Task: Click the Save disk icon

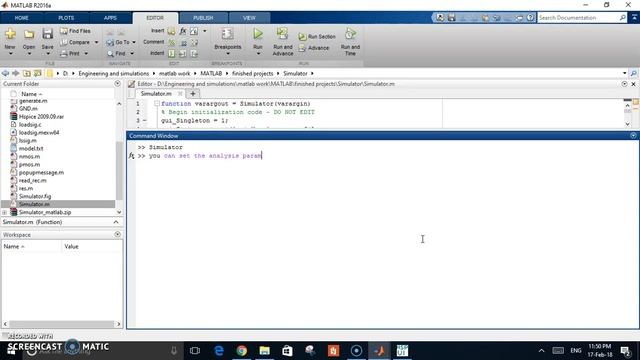Action: (x=47, y=34)
